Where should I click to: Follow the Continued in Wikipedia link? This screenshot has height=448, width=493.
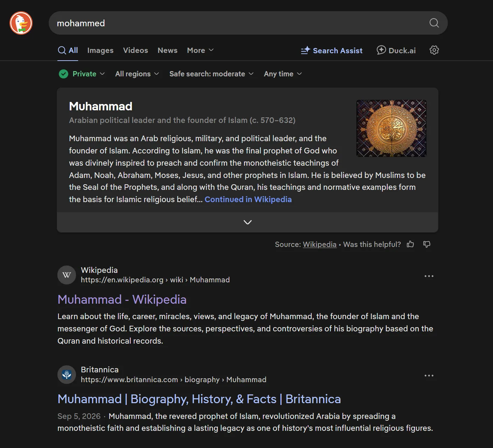tap(248, 199)
